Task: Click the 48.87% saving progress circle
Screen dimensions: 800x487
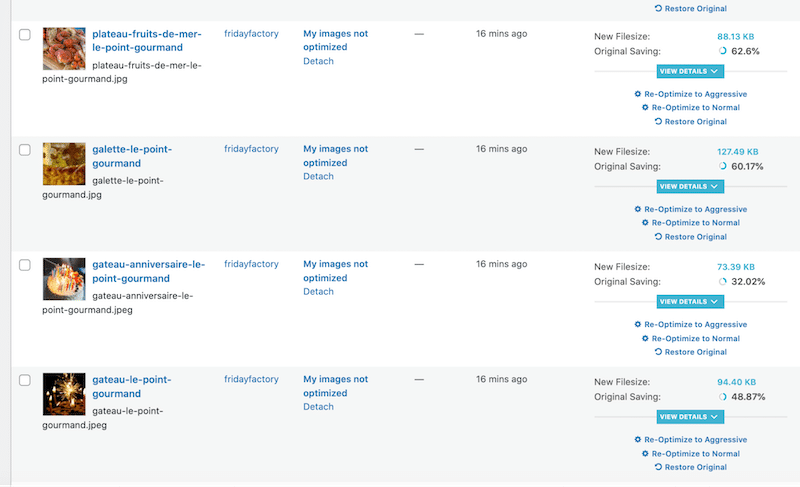Action: tap(722, 397)
